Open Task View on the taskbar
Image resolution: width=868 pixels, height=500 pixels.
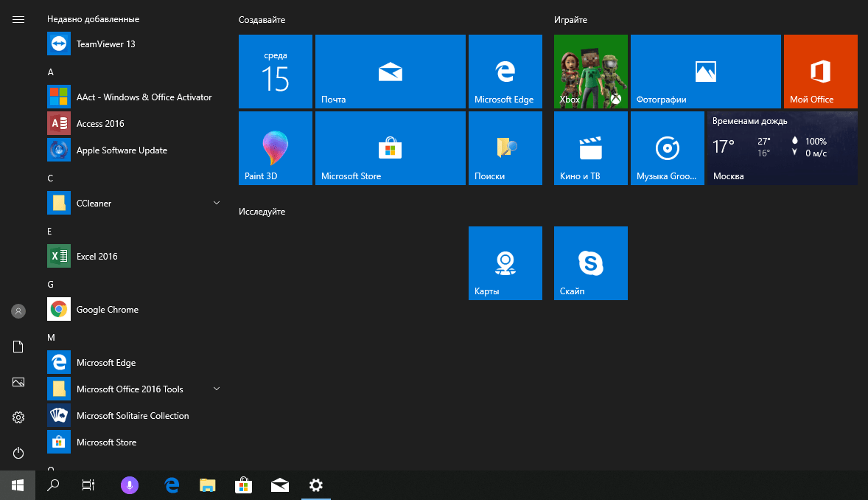point(88,485)
